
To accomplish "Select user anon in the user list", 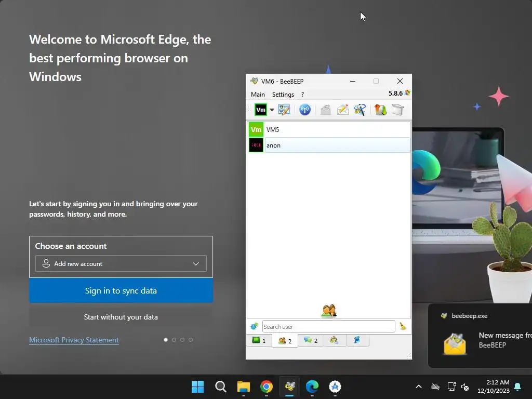I will pos(329,145).
